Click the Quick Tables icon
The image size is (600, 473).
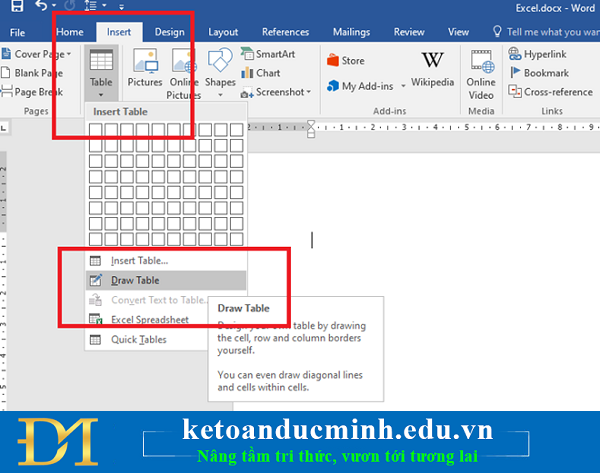[95, 339]
